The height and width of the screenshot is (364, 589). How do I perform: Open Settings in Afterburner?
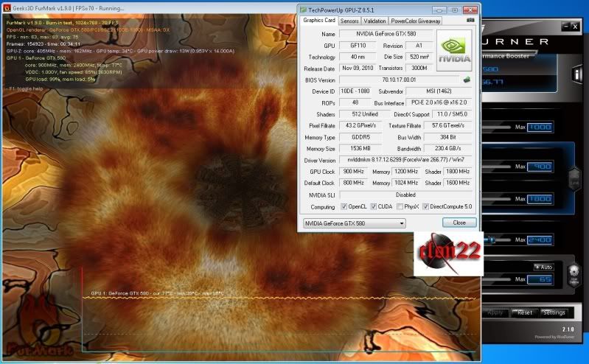coord(554,312)
